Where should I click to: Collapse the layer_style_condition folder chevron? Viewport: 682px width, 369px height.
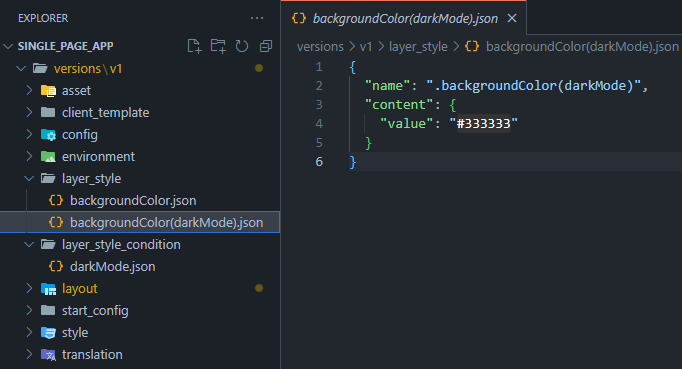click(29, 244)
